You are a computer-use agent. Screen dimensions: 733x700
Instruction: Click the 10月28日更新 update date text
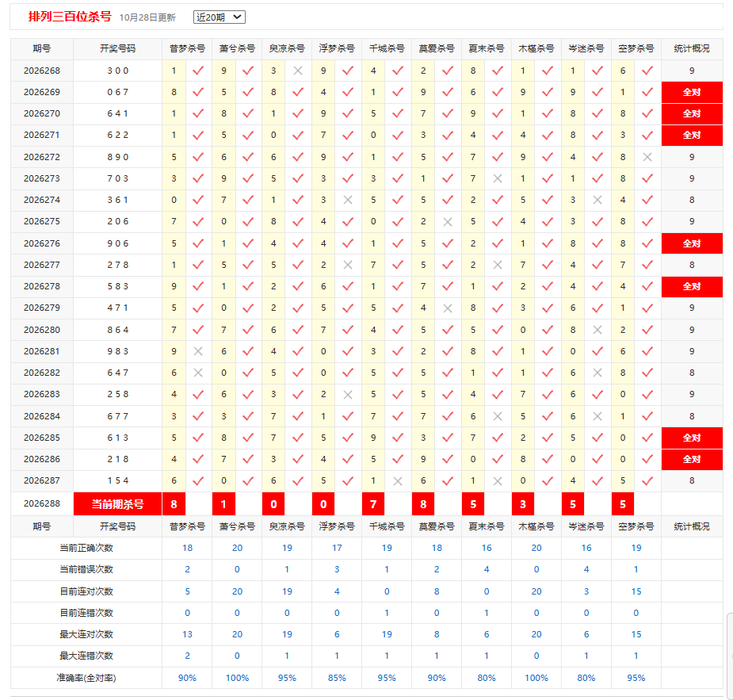point(147,17)
